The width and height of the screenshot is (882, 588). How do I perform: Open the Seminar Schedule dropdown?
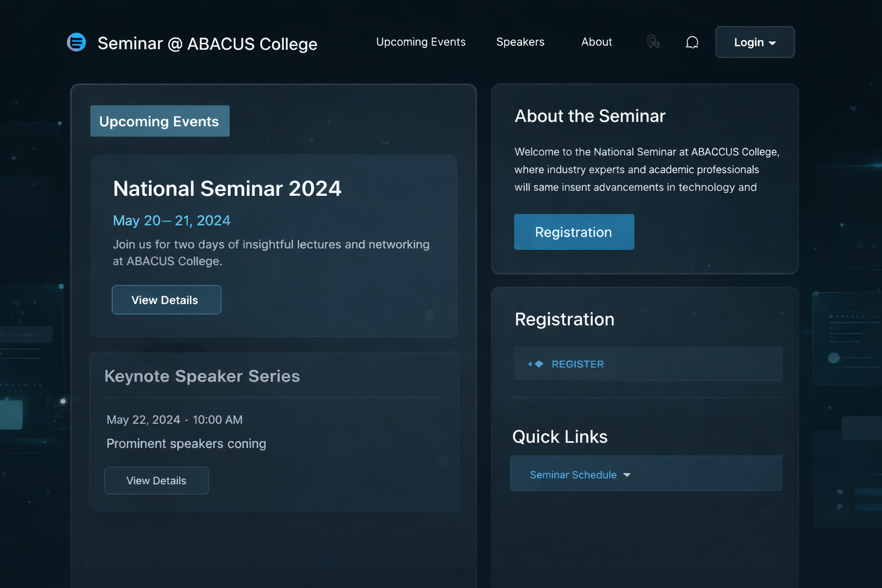click(x=580, y=475)
